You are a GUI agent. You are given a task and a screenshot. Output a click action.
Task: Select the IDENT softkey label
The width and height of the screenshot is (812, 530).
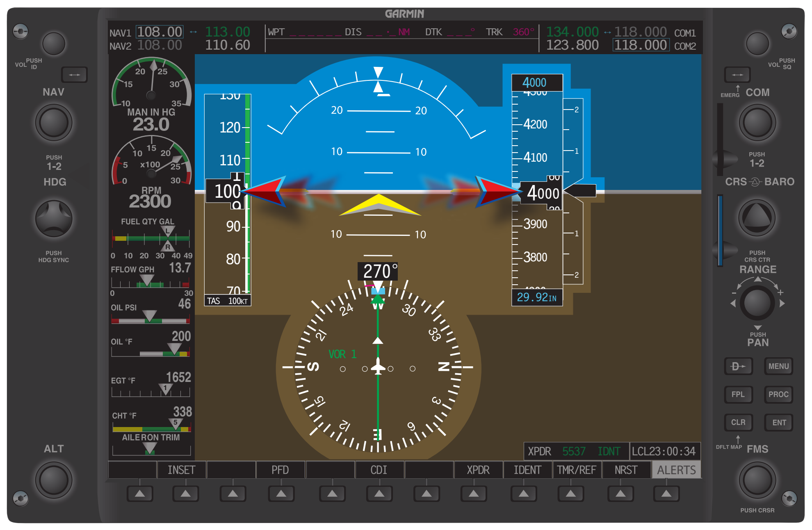point(527,470)
